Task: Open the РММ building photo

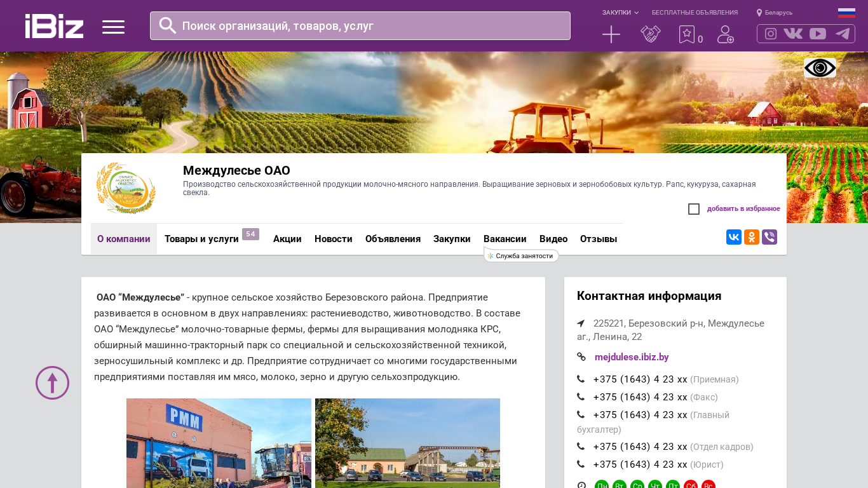Action: pyautogui.click(x=219, y=443)
